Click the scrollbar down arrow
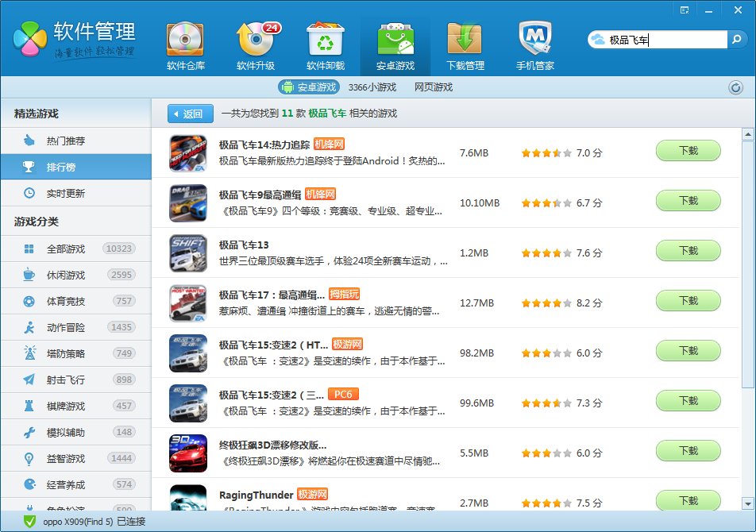Screen dimensions: 756x532 [x=747, y=503]
